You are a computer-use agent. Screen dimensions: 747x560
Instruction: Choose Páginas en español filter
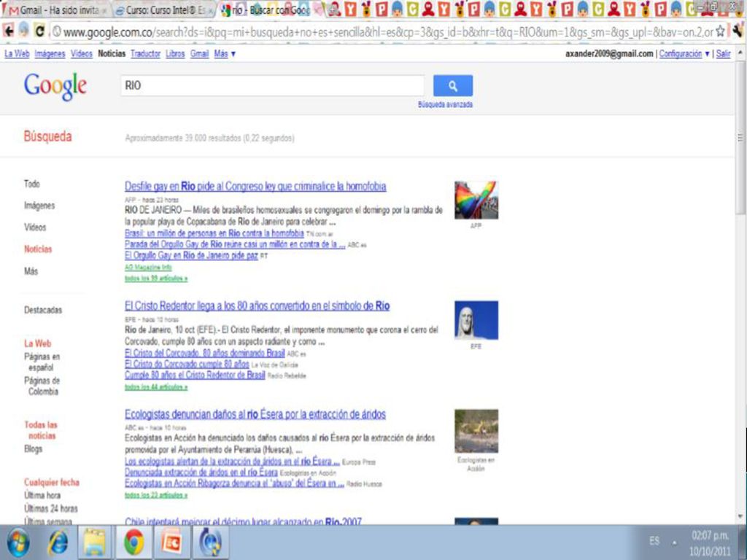(x=42, y=362)
